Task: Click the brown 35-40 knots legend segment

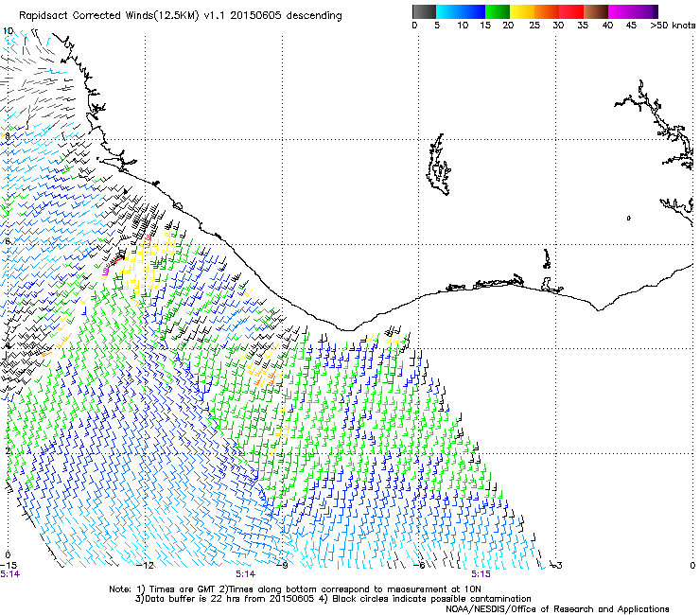Action: (596, 11)
